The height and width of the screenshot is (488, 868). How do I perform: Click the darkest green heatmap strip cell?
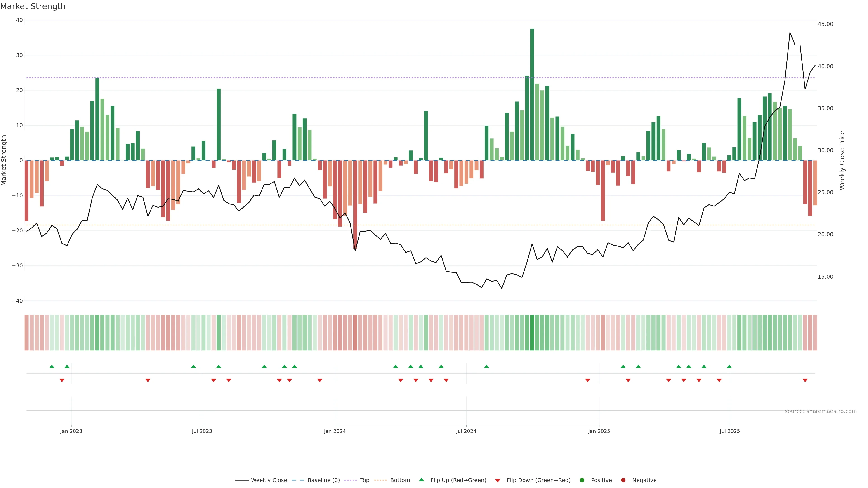[x=532, y=332]
